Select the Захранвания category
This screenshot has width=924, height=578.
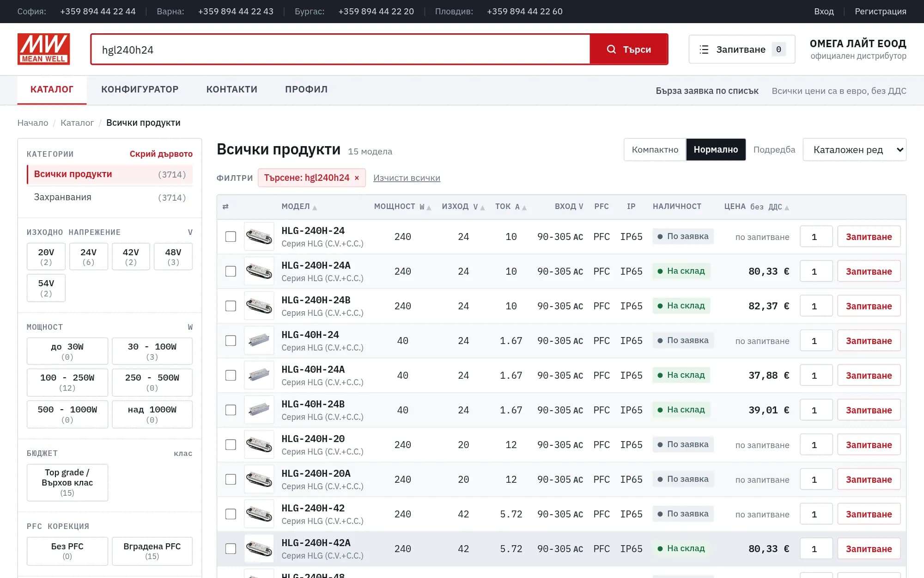pos(109,197)
